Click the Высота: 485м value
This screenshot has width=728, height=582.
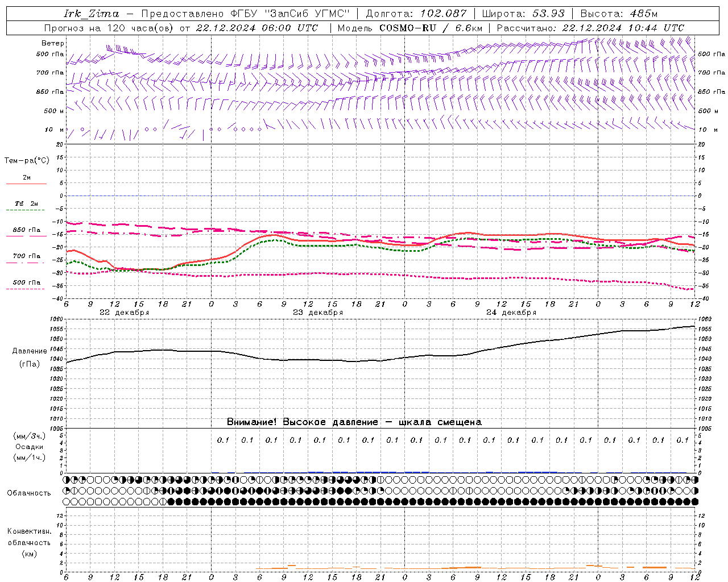pos(619,14)
